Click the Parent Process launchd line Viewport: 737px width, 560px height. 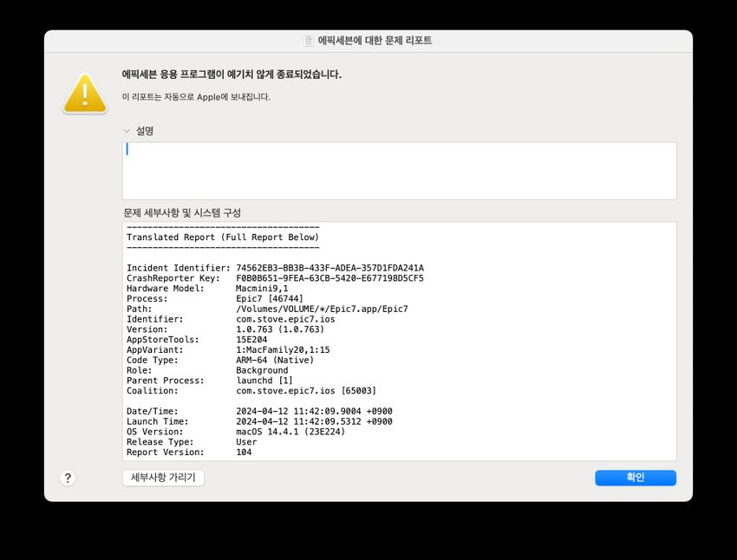pos(210,381)
